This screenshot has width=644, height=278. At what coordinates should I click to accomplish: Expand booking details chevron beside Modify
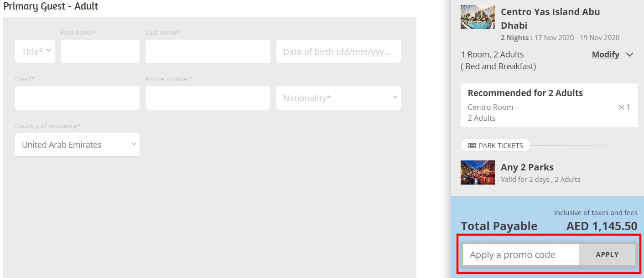630,55
